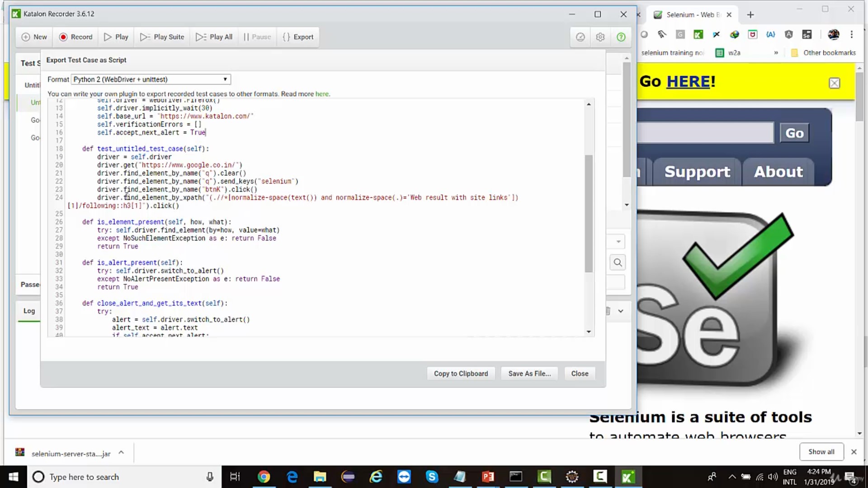Open a new browser tab
The height and width of the screenshot is (488, 868).
750,15
